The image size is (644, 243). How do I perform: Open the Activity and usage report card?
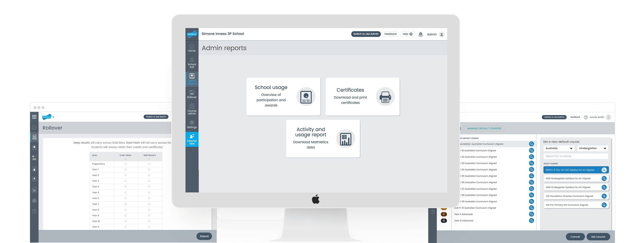tap(323, 138)
